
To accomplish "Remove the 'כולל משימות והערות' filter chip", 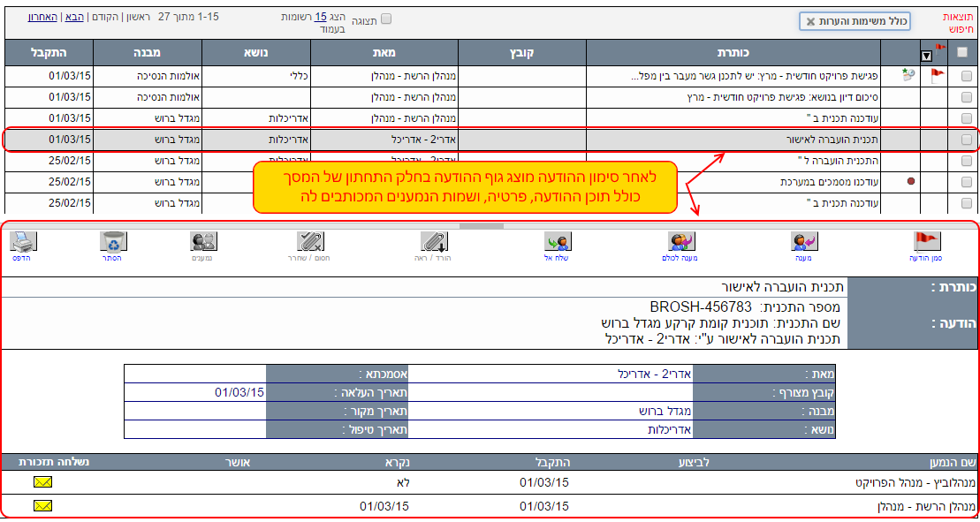I will [x=809, y=22].
